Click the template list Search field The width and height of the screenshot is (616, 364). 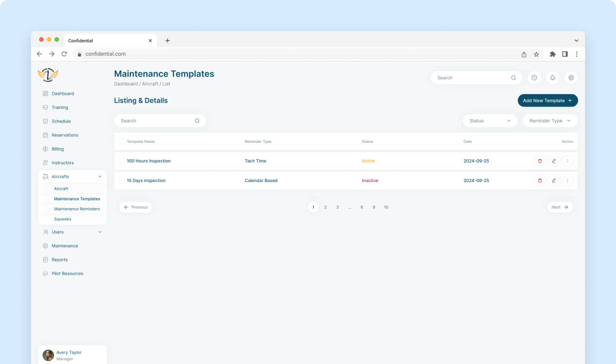point(160,121)
